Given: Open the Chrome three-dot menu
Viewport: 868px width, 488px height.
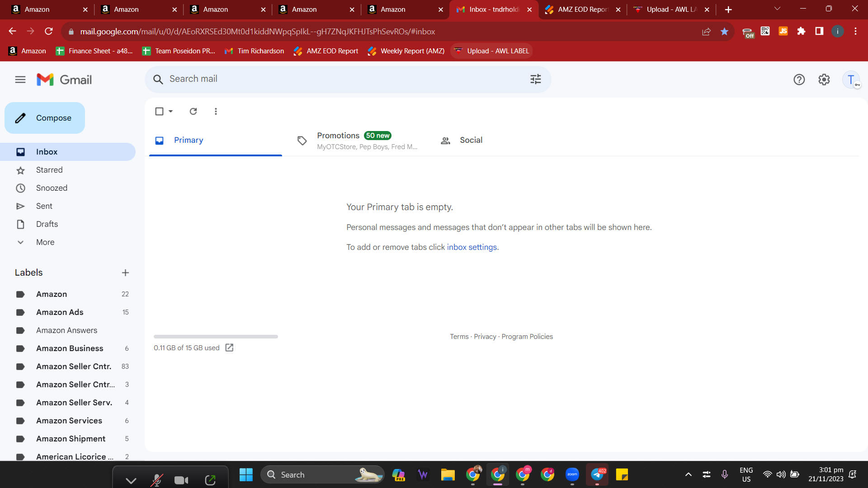Looking at the screenshot, I should 855,31.
